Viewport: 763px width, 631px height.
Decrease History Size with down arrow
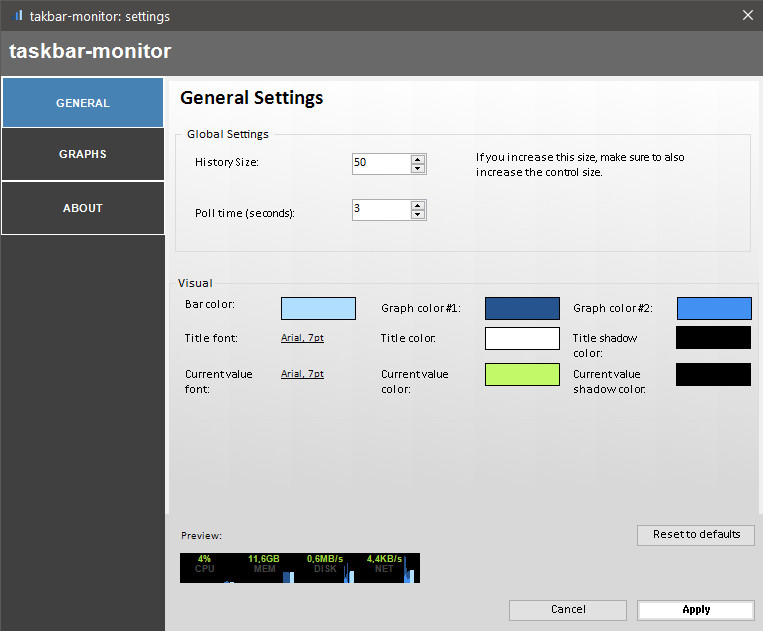pos(418,168)
